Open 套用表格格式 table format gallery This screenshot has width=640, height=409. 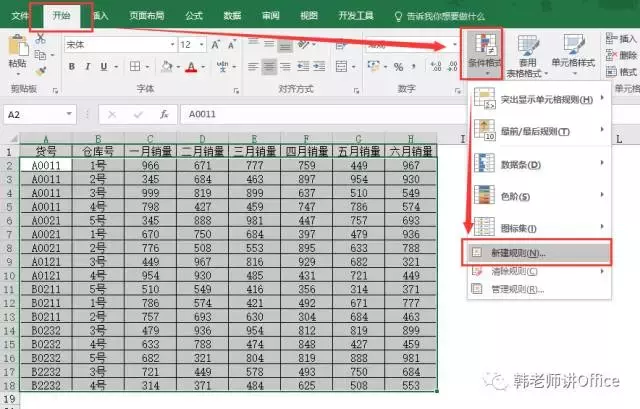(x=527, y=56)
